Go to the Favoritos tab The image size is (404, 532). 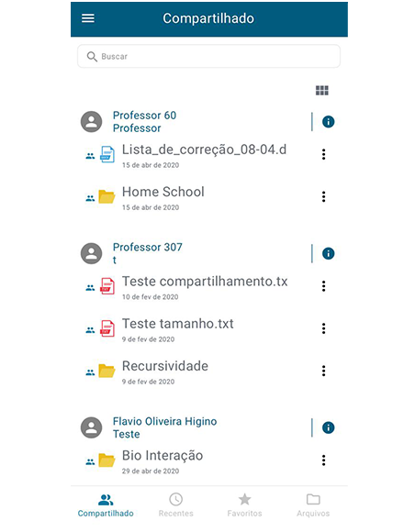pos(244,505)
